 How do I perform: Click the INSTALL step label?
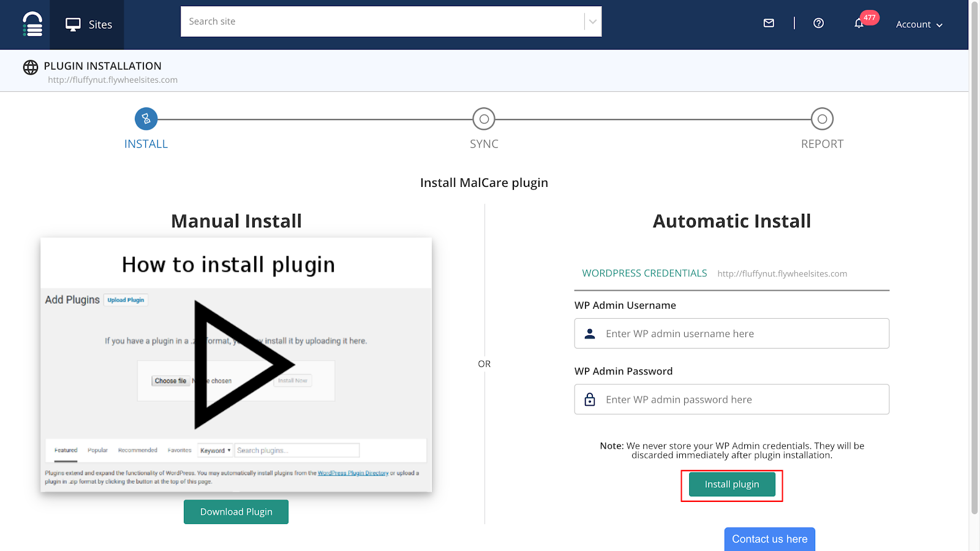146,144
